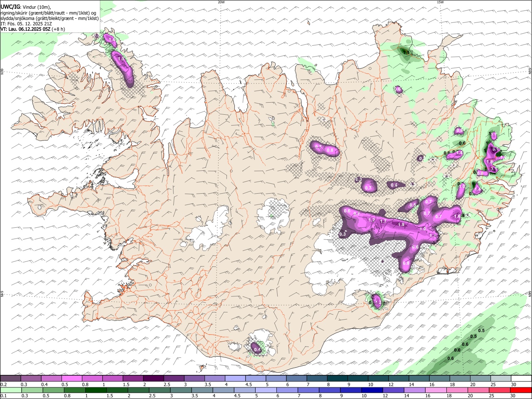Click the 'IT: Fös. 05. 12. 2025 21Z' line
532x399 pixels.
(26, 24)
